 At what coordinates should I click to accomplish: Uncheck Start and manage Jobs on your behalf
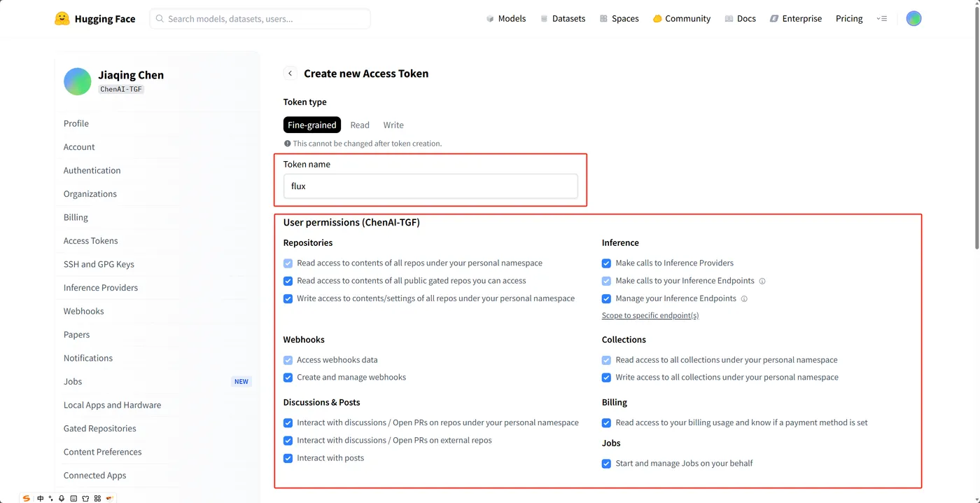(x=606, y=464)
